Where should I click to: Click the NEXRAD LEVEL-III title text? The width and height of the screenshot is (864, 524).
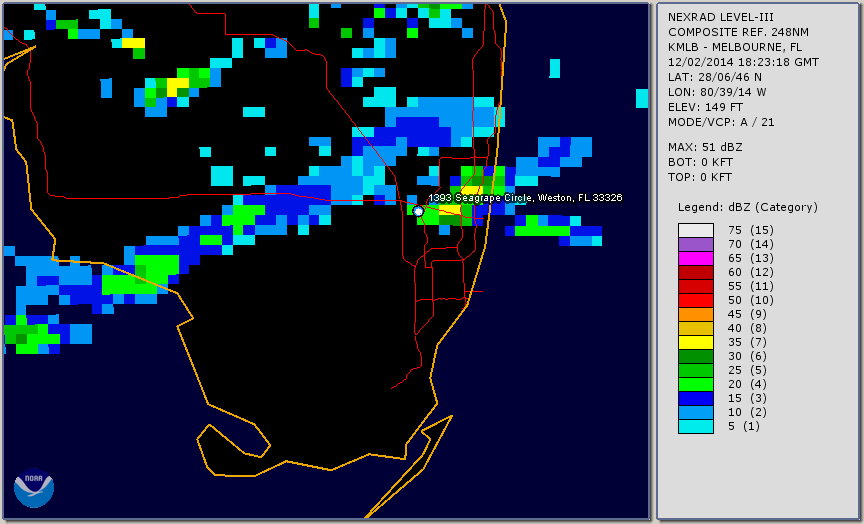(721, 17)
